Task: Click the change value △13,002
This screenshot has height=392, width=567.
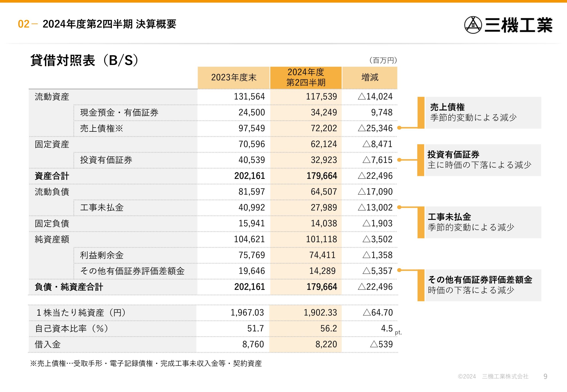Action: (x=375, y=208)
